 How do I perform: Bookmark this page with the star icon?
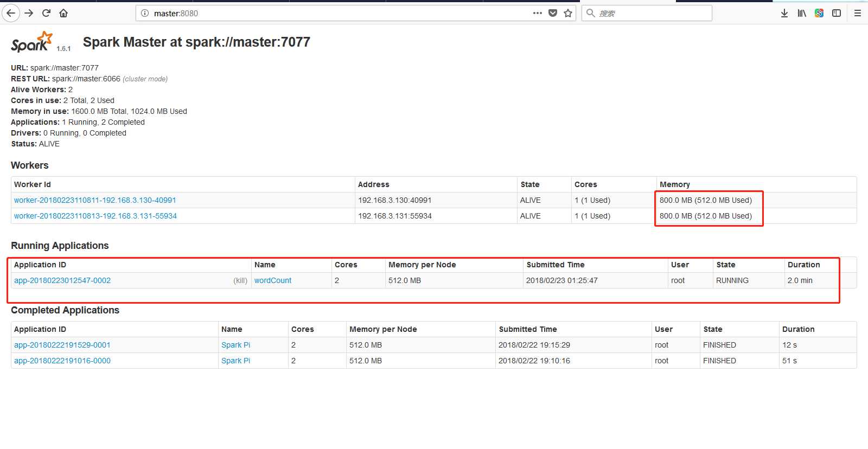point(568,13)
